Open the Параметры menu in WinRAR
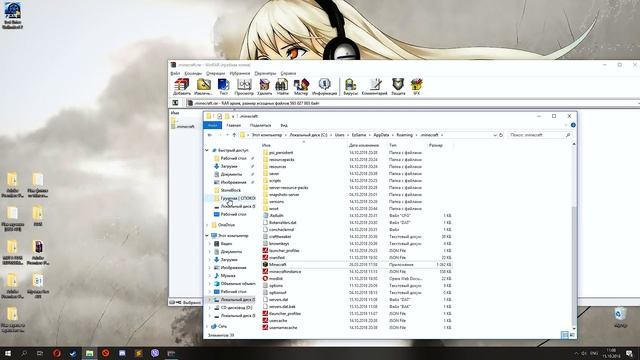This screenshot has width=640, height=360. point(265,73)
